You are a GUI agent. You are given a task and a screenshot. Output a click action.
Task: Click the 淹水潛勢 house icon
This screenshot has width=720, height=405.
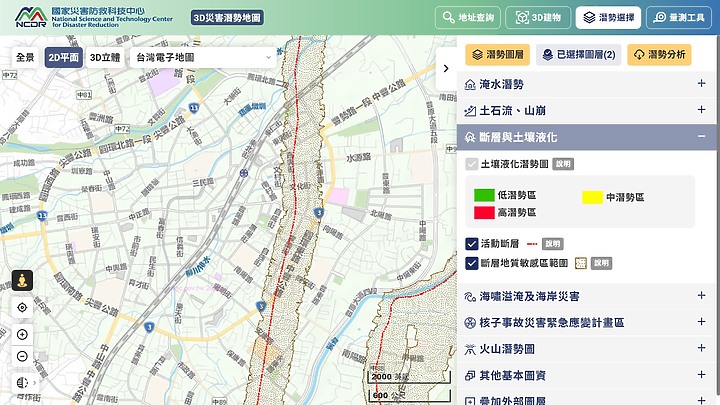470,84
